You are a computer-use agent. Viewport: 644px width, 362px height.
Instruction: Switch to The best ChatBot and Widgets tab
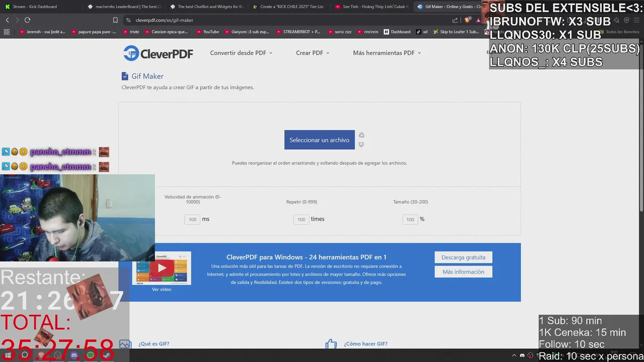pos(206,7)
